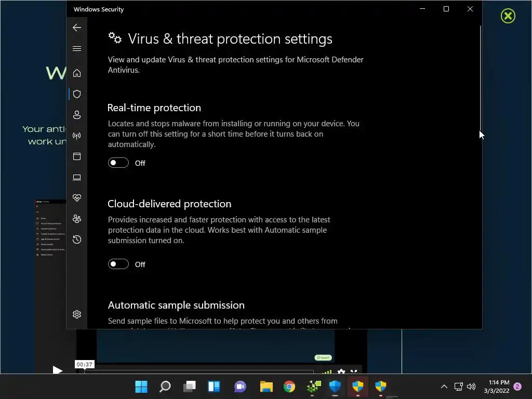532x399 pixels.
Task: Minimize the Windows Security window
Action: [422, 9]
